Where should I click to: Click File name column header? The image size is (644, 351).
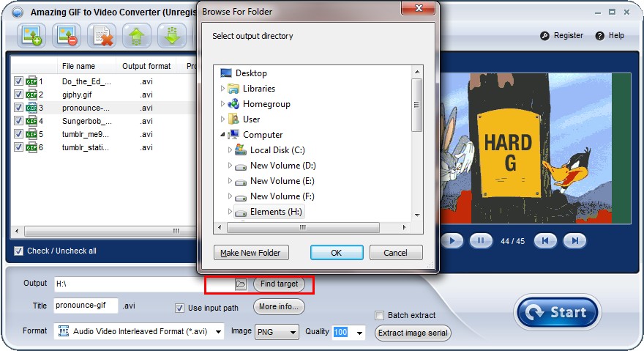pos(78,66)
